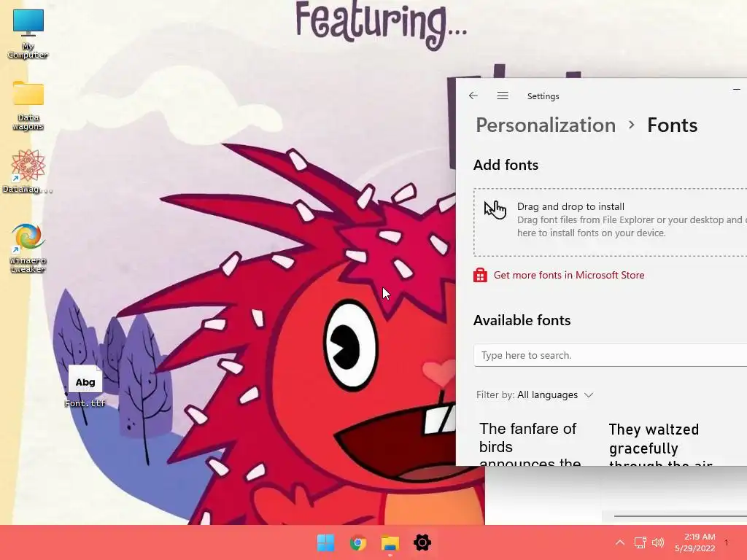Open the 'They waltzed gracefully' font preview
This screenshot has width=747, height=560.
[x=661, y=444]
